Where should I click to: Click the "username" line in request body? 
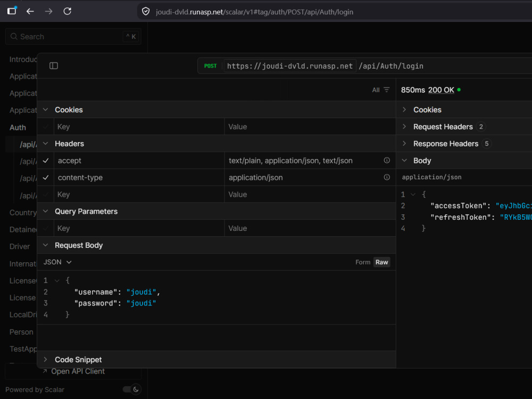117,292
